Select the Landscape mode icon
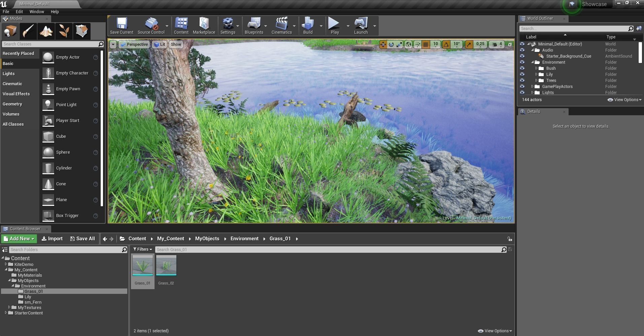The image size is (644, 336). [x=46, y=31]
